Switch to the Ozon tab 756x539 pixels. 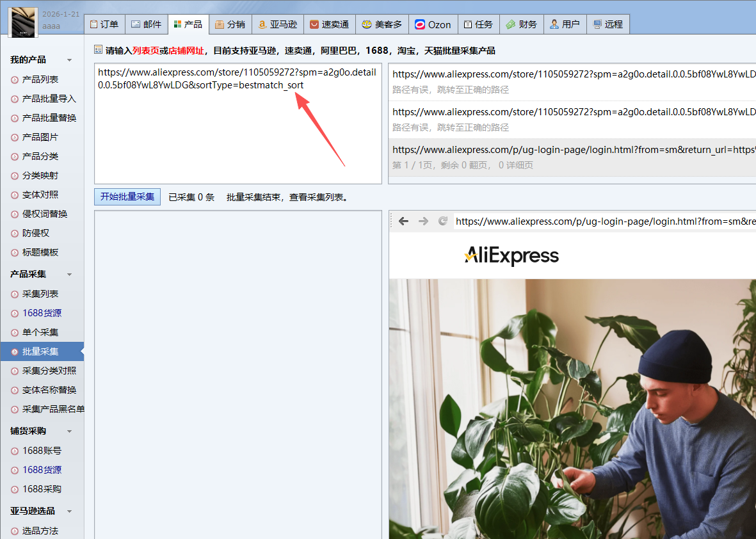[432, 24]
